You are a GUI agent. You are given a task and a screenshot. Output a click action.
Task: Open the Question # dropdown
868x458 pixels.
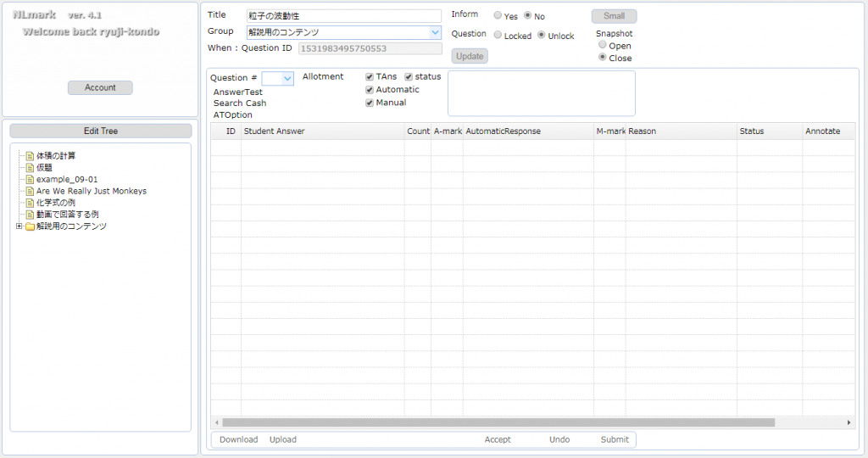287,78
